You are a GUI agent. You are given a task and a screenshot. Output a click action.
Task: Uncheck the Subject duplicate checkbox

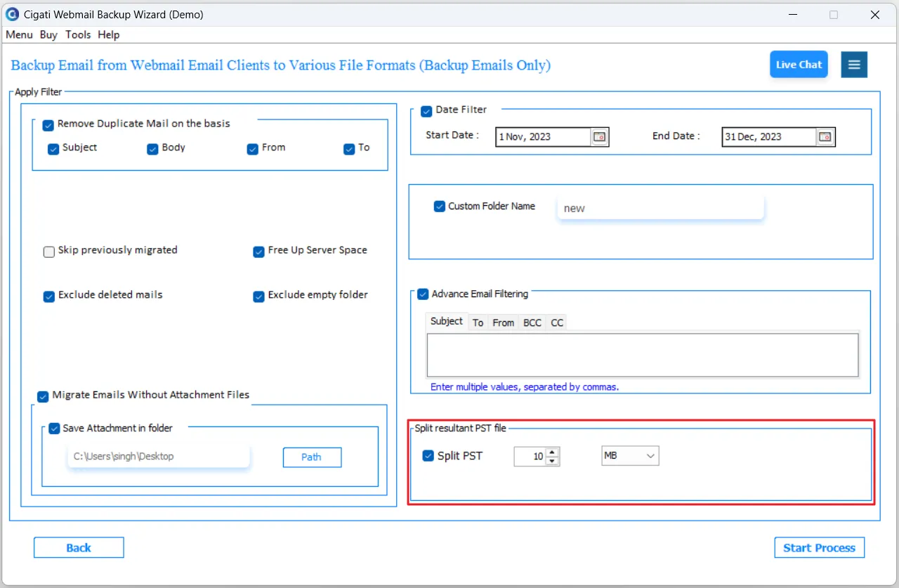point(53,149)
